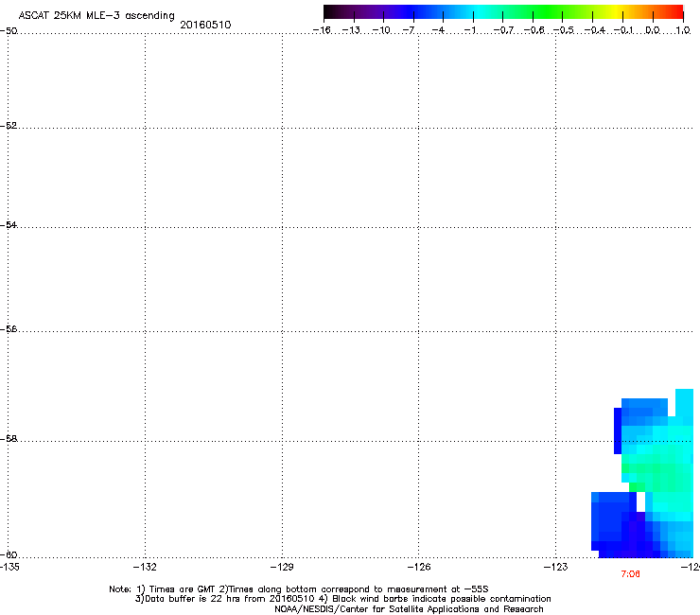Click the color bar label -0.6

[x=534, y=30]
